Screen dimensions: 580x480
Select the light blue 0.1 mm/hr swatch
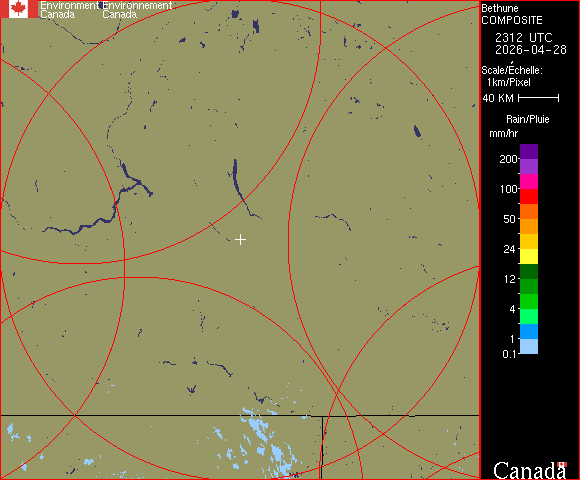pos(529,347)
